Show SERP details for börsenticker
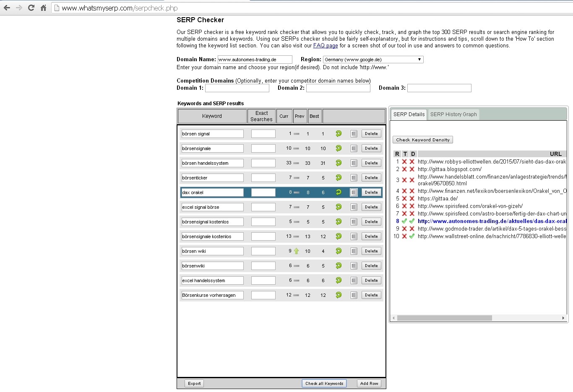Image resolution: width=573 pixels, height=392 pixels. click(354, 178)
